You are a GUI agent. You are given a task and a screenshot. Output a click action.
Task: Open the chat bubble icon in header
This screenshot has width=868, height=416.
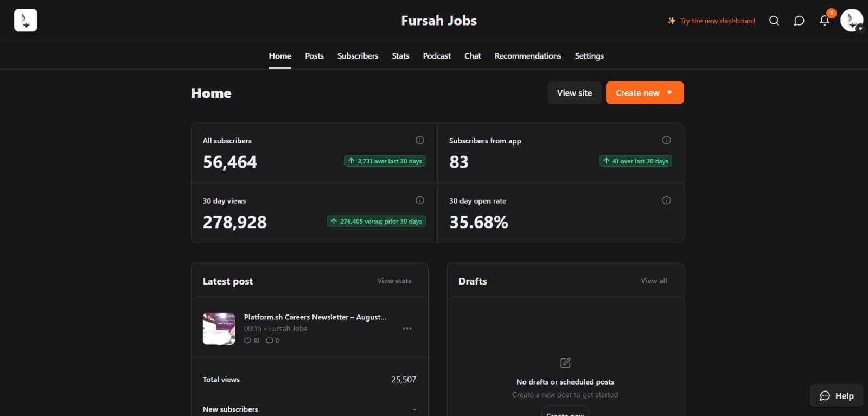point(799,21)
